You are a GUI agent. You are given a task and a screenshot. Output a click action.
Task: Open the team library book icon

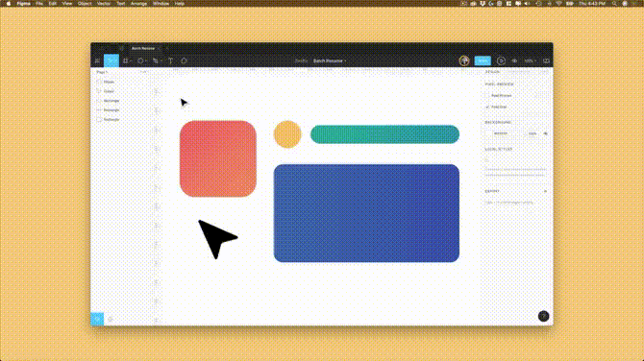546,60
